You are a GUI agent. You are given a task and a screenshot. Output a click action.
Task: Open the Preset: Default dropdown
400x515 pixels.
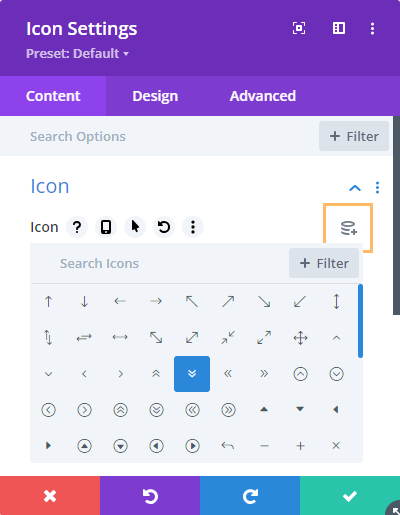(x=77, y=54)
